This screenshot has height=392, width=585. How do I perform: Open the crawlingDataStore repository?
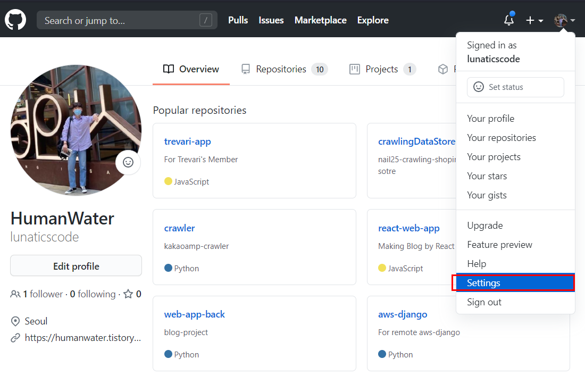(x=417, y=141)
